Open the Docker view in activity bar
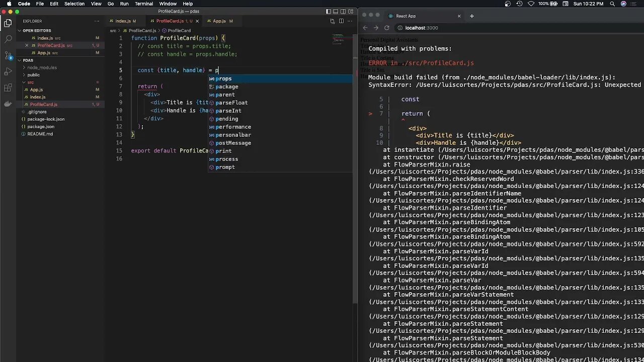Screen dimensions: 644x362 (8, 104)
